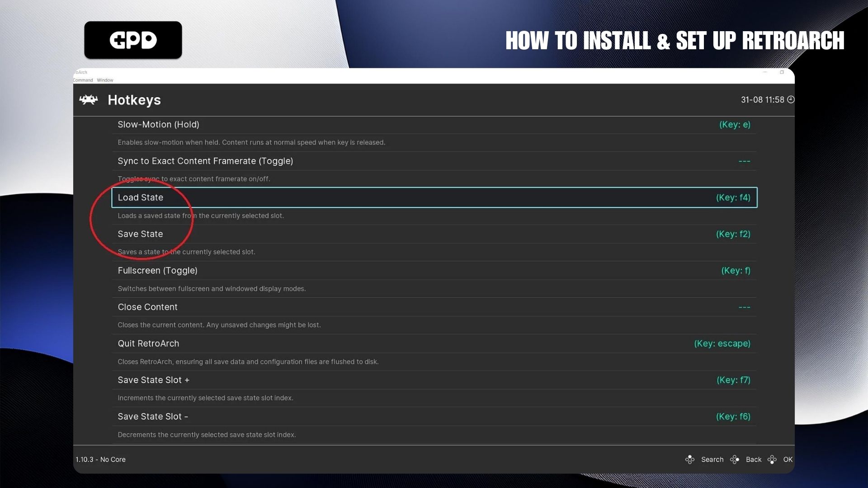The width and height of the screenshot is (868, 488).
Task: Open the Command menu
Action: point(83,80)
